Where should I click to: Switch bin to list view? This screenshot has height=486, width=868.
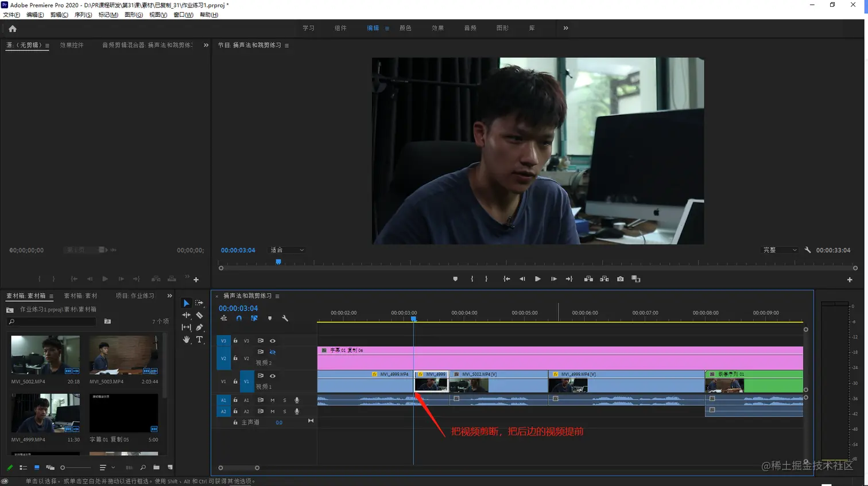click(24, 468)
